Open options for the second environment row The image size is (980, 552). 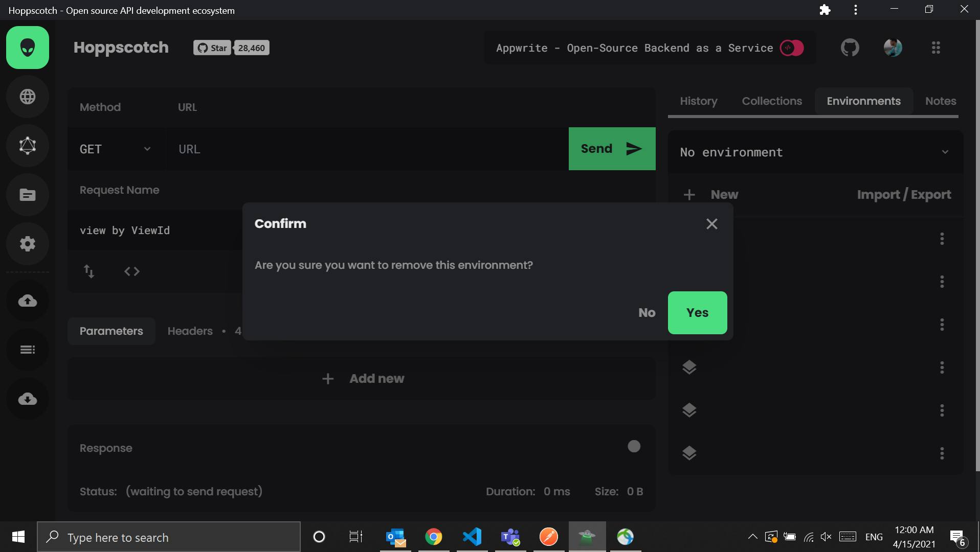click(x=942, y=282)
